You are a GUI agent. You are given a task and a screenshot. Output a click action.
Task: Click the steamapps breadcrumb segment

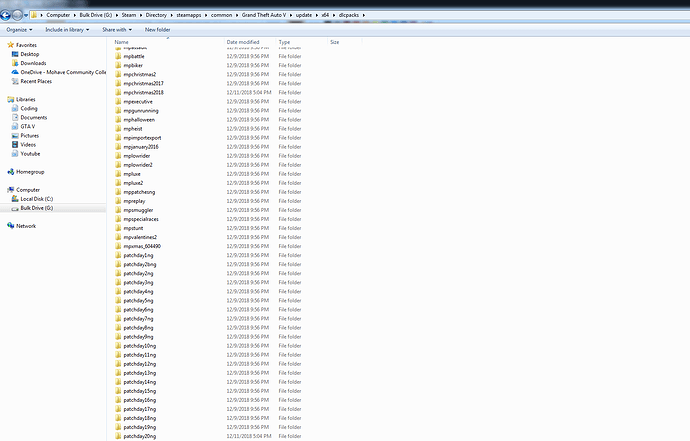(x=189, y=15)
